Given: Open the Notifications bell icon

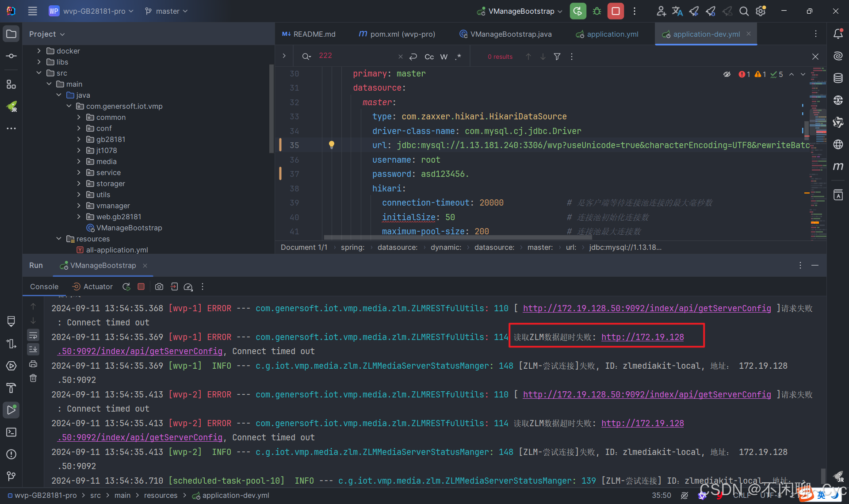Looking at the screenshot, I should pos(838,34).
